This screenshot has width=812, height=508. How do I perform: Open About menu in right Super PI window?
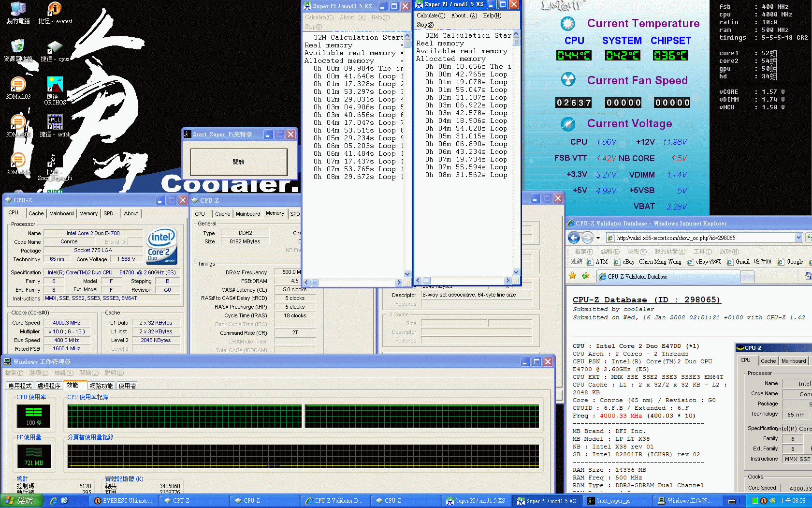pyautogui.click(x=464, y=15)
